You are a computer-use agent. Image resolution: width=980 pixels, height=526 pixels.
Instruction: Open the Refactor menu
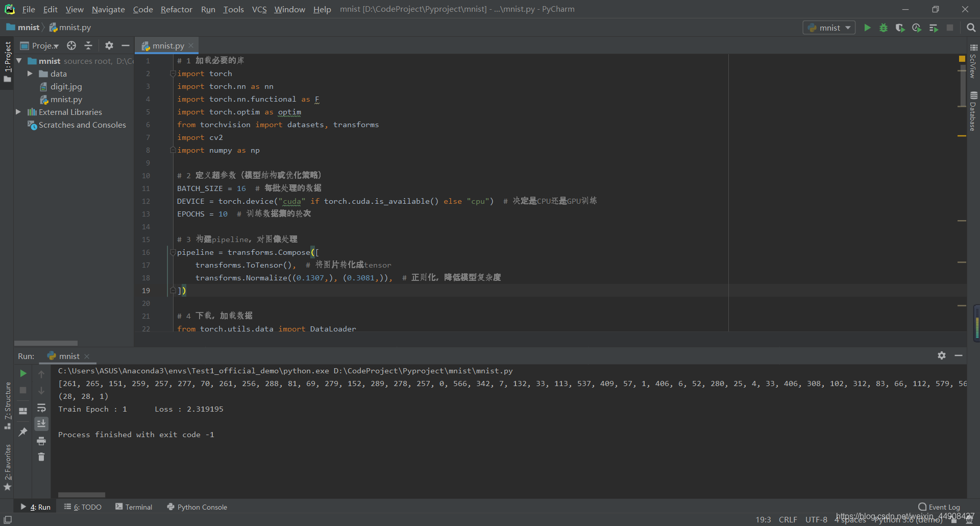(x=176, y=9)
